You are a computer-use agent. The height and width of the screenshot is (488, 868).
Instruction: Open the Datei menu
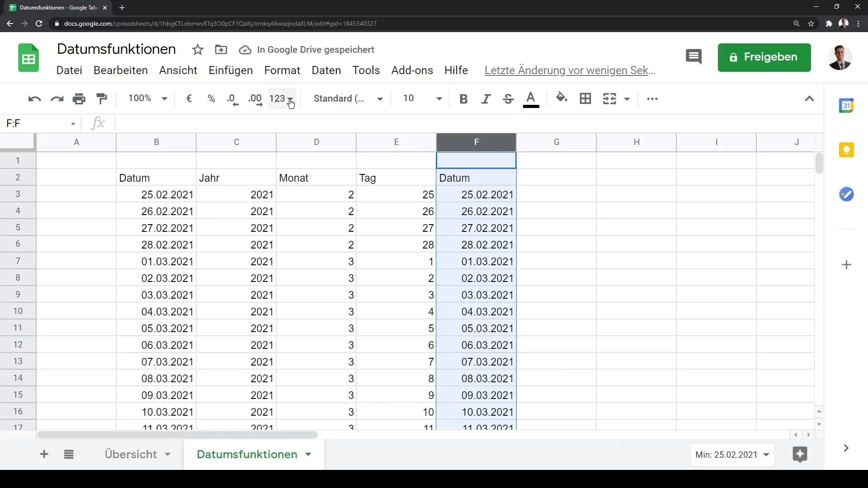69,70
